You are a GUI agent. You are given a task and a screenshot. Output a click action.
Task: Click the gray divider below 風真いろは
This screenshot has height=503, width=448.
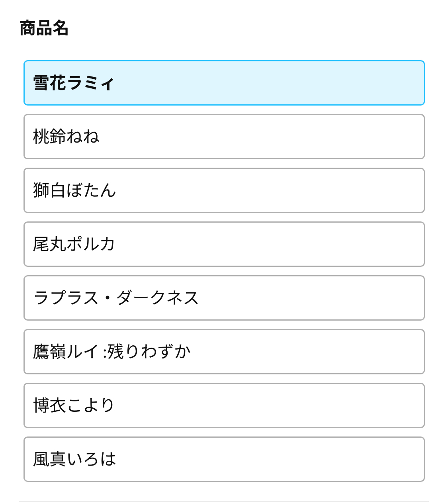pos(224,501)
